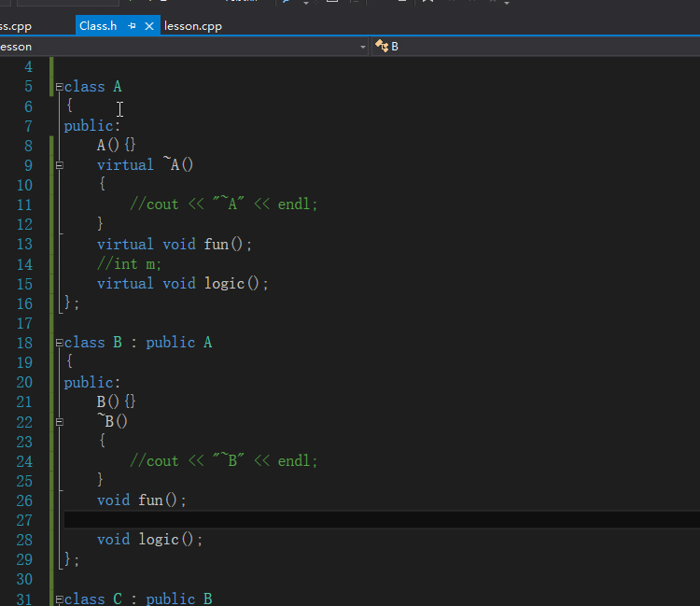Collapse class A definition

tap(60, 87)
